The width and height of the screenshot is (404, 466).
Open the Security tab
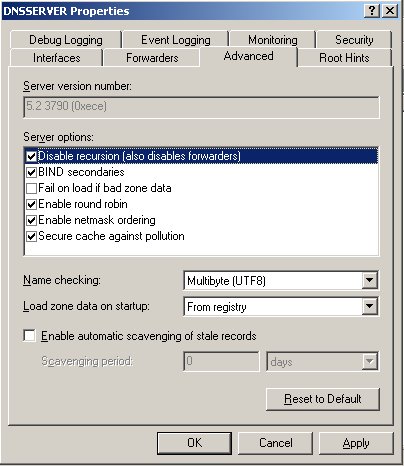[354, 40]
